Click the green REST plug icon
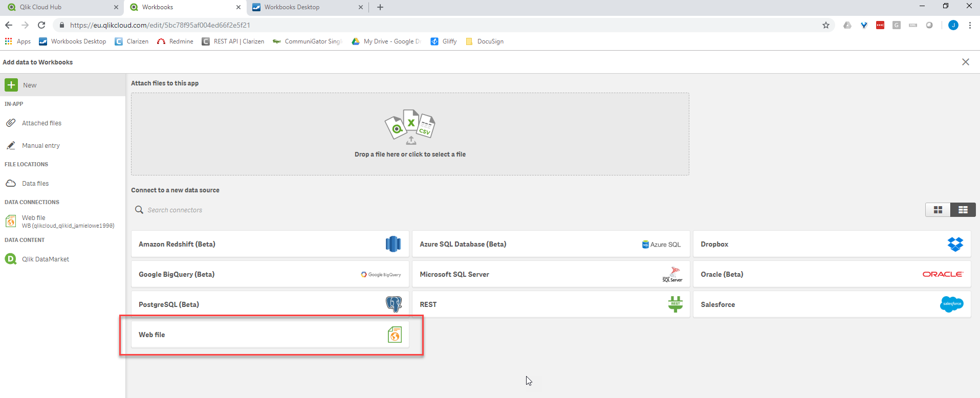Screen dimensions: 980x398 click(x=676, y=304)
